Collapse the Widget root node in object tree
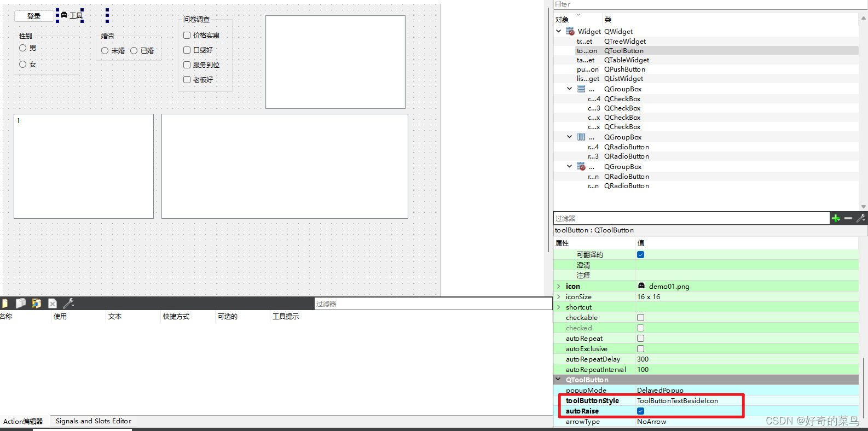The width and height of the screenshot is (868, 431). click(558, 31)
